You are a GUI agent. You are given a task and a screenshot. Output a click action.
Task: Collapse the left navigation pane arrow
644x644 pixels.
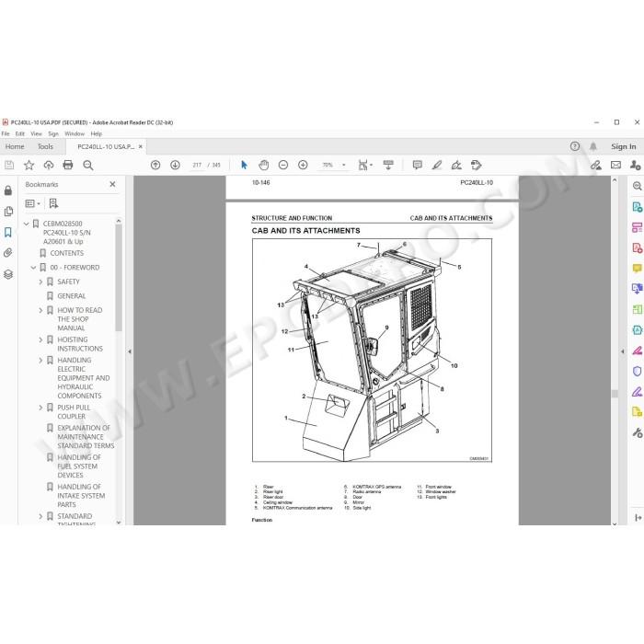coord(130,351)
